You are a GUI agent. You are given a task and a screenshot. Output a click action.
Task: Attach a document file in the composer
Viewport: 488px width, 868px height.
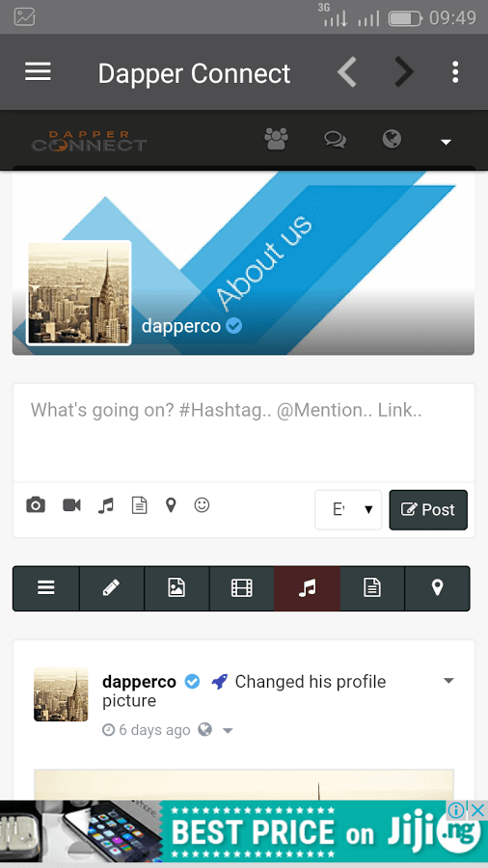pos(140,504)
